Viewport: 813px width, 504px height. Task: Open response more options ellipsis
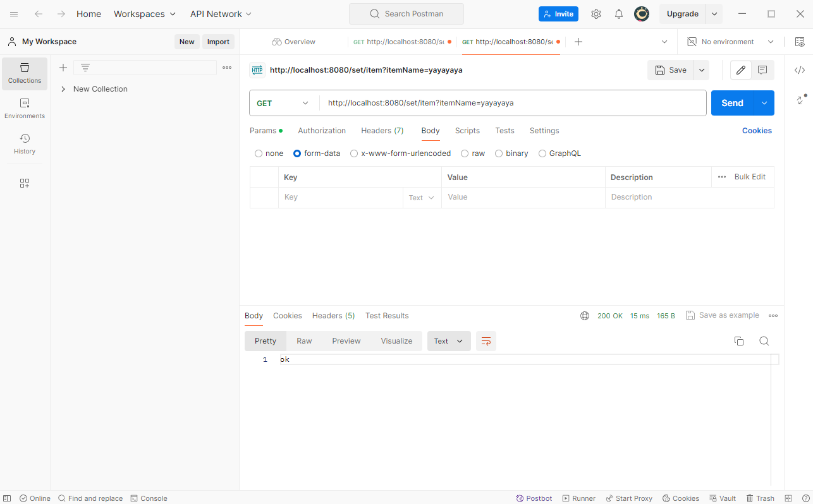pos(773,316)
